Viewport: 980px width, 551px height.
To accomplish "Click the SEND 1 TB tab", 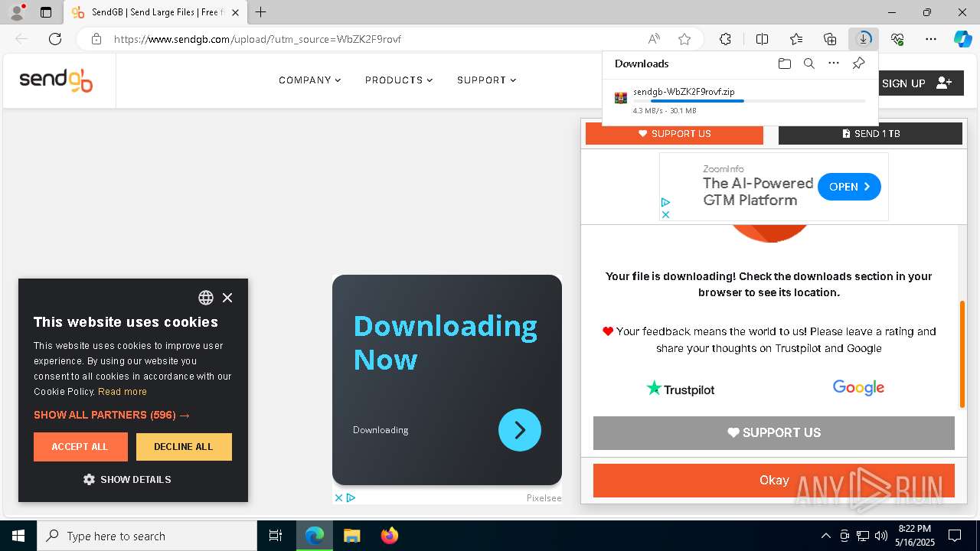I will (871, 133).
